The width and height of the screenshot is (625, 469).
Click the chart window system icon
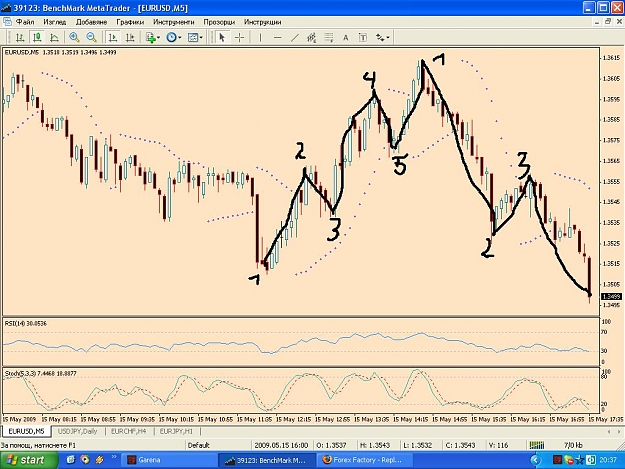pyautogui.click(x=7, y=22)
